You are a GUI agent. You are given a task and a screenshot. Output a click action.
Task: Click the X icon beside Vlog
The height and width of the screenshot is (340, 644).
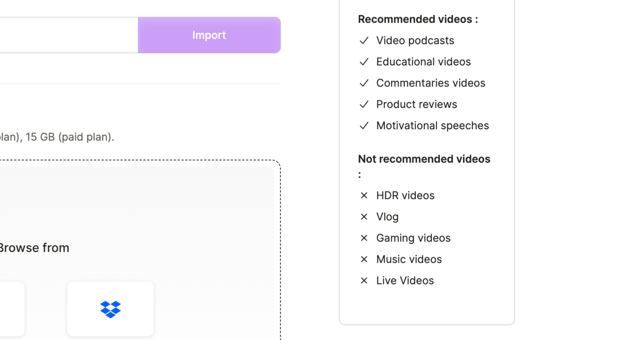click(364, 217)
